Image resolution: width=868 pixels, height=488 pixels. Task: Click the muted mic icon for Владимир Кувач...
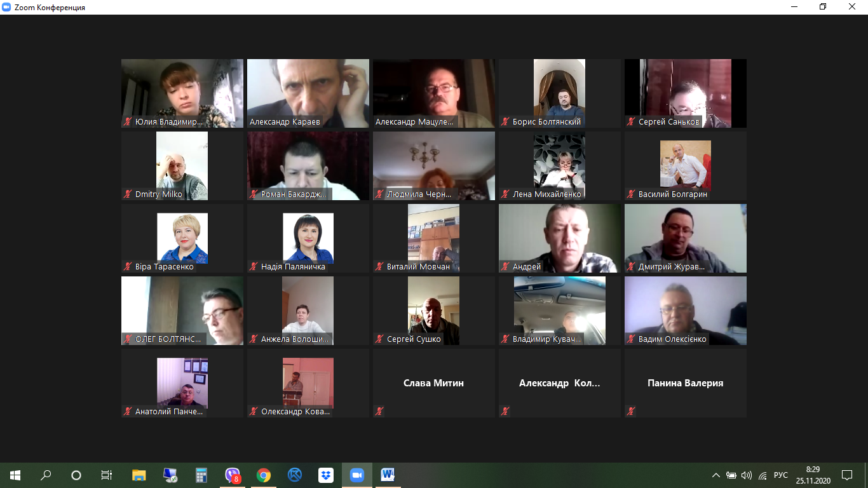point(505,339)
